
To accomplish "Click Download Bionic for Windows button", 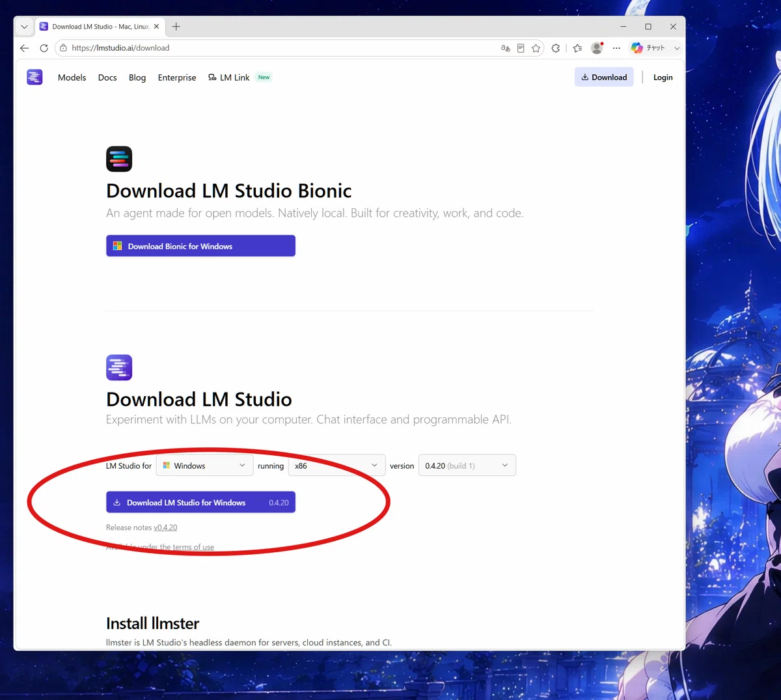I will tap(200, 246).
